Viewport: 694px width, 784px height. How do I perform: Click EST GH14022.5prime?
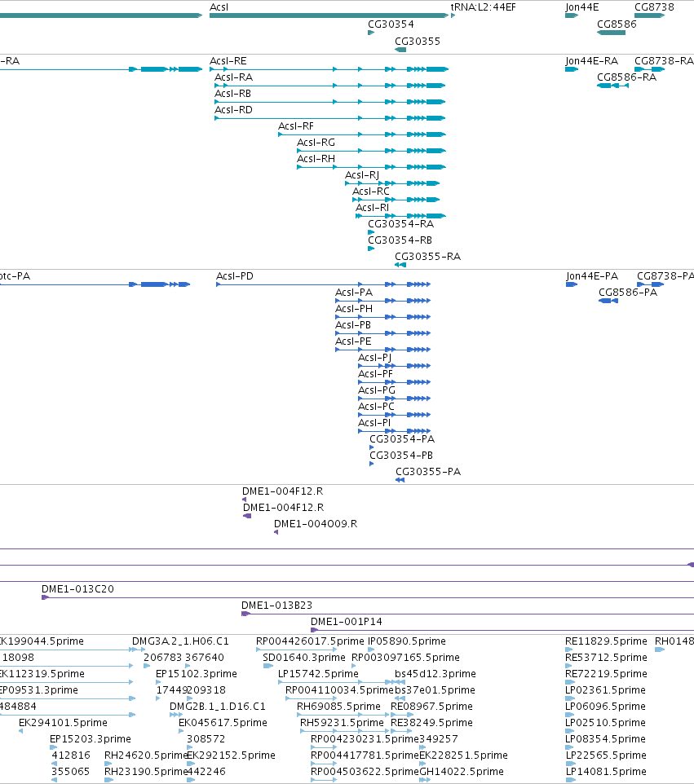tap(462, 772)
